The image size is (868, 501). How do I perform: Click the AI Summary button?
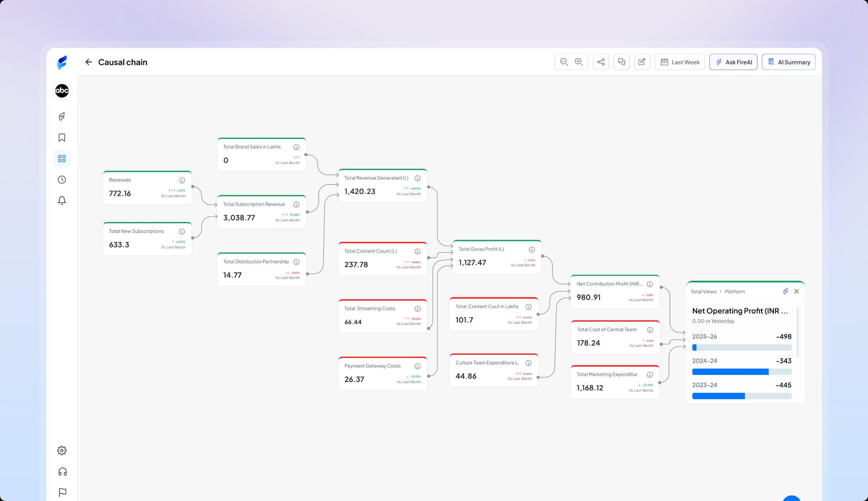tap(788, 62)
